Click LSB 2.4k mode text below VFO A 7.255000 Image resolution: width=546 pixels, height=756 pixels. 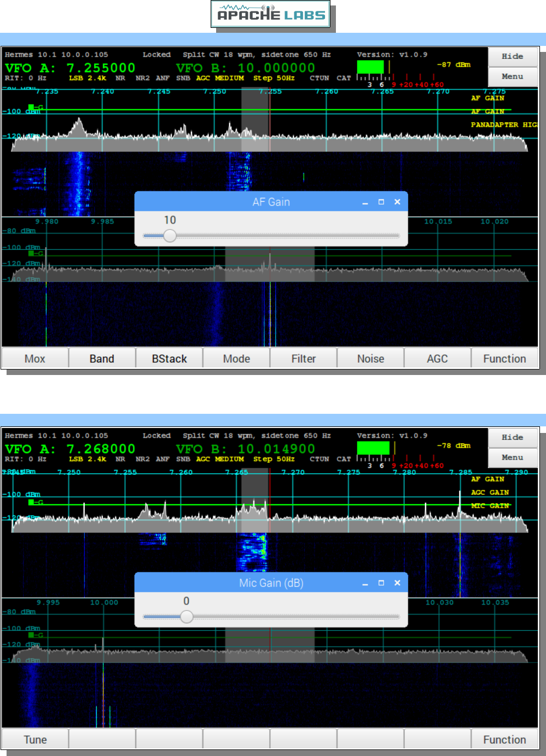click(88, 78)
